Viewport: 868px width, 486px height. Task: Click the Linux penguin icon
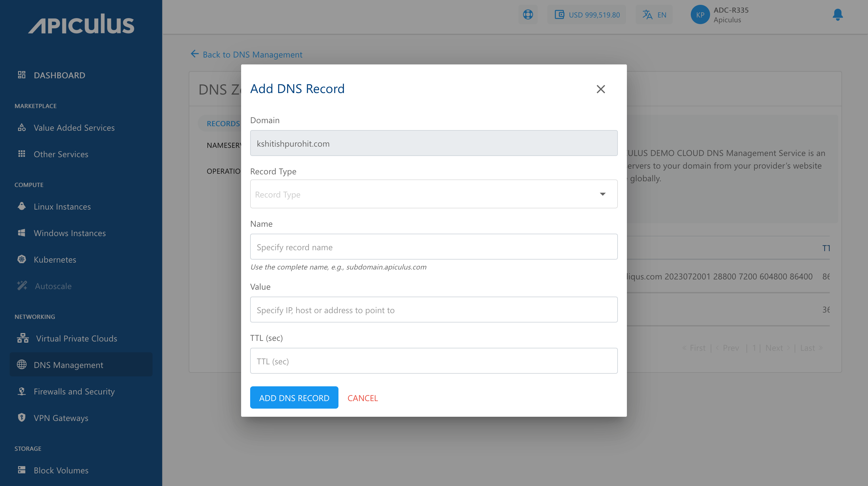tap(22, 206)
